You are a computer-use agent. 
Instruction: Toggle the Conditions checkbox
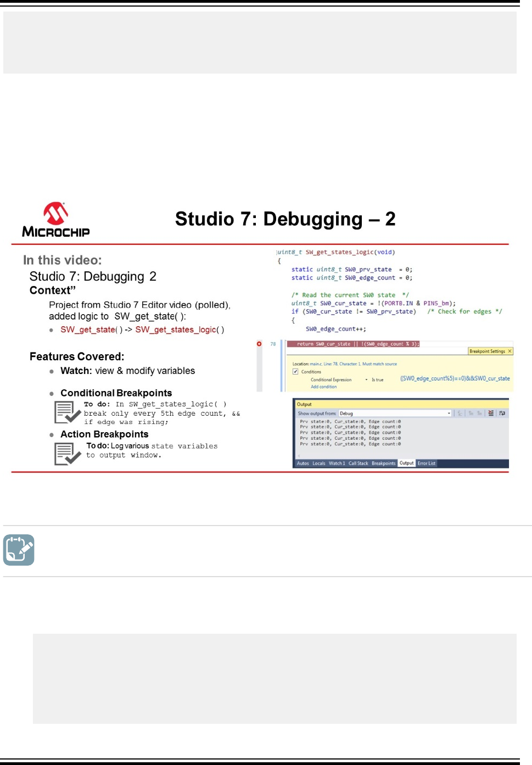[x=295, y=372]
